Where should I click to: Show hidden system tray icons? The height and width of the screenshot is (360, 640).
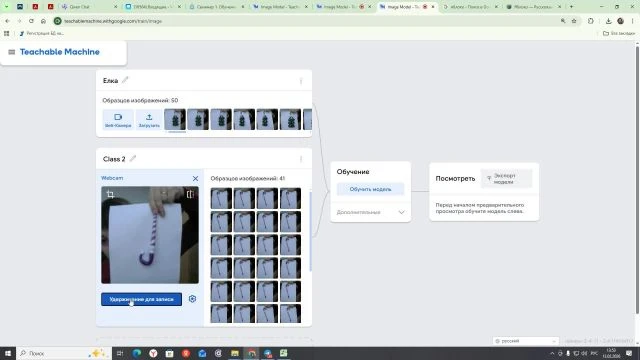[x=552, y=353]
